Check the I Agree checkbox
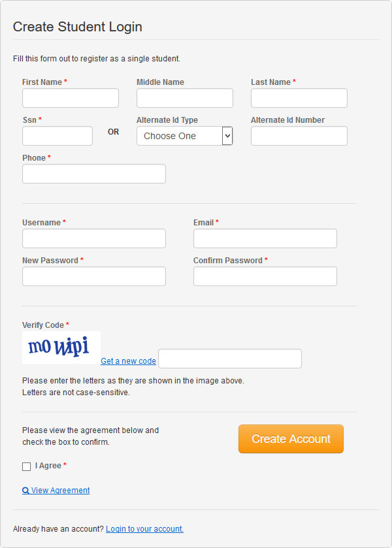This screenshot has height=548, width=392. pos(27,466)
